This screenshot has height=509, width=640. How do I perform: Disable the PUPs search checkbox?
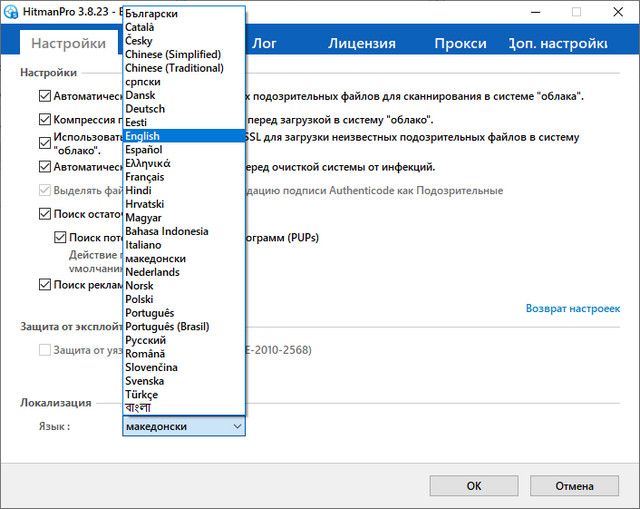pyautogui.click(x=60, y=238)
